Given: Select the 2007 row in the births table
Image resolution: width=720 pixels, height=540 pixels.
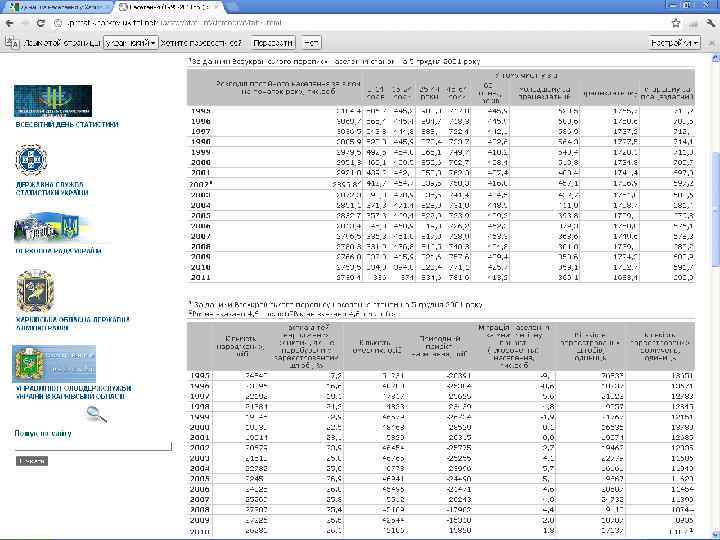Looking at the screenshot, I should click(441, 499).
